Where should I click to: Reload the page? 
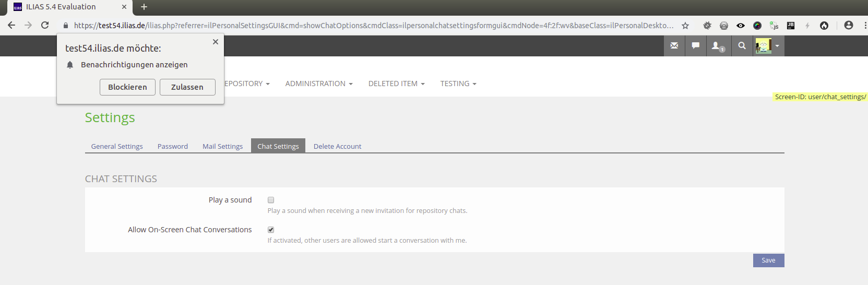(x=45, y=25)
